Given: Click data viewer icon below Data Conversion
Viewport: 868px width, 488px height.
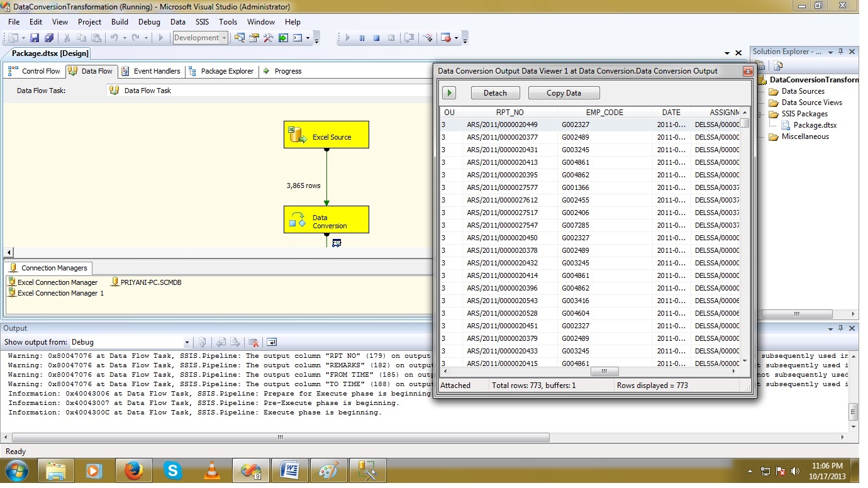Looking at the screenshot, I should tap(337, 243).
